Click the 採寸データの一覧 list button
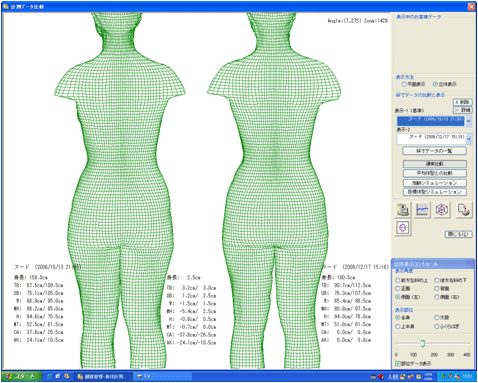This screenshot has width=478, height=383. coord(434,151)
